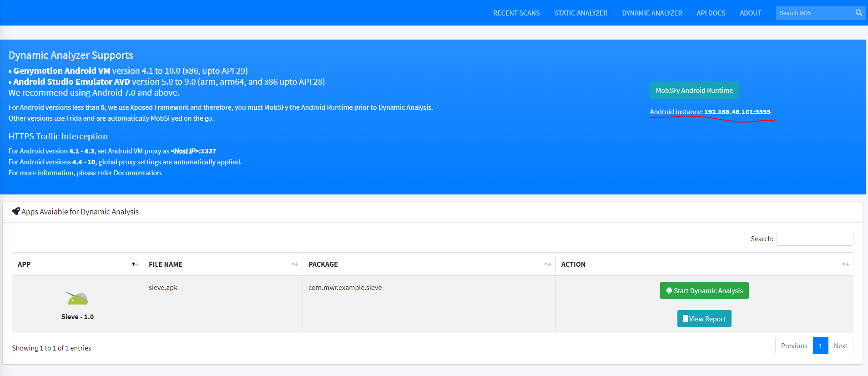Image resolution: width=868 pixels, height=376 pixels.
Task: Start Dynamic Analysis for sieve.apk
Action: coord(704,290)
